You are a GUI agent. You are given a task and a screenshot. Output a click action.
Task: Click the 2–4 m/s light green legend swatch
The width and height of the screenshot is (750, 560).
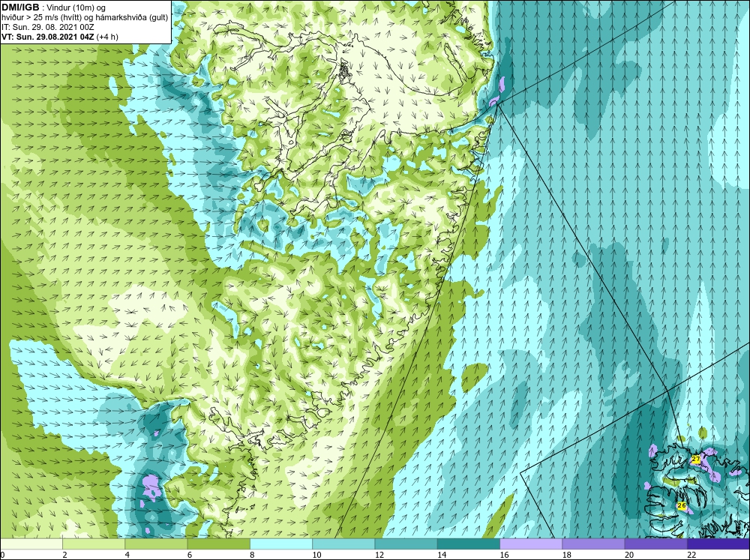(94, 544)
